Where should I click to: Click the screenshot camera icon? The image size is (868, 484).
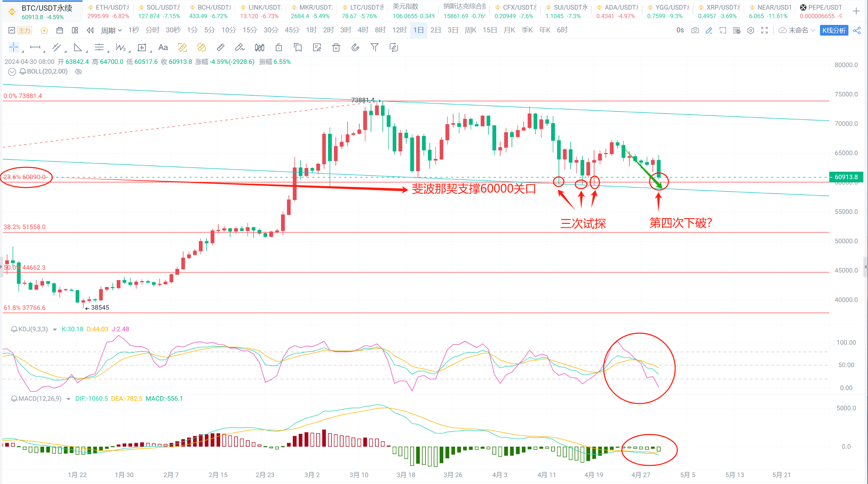pos(695,30)
